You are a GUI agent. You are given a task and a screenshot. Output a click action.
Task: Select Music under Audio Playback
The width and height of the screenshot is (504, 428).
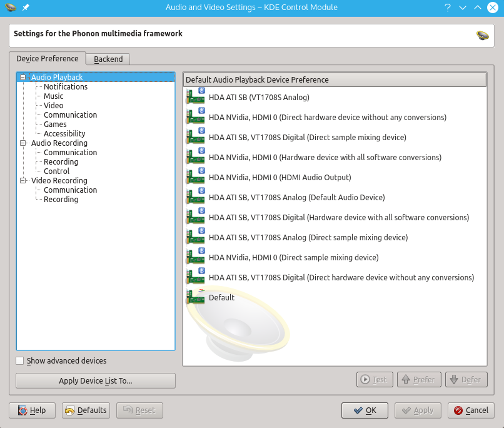(53, 96)
